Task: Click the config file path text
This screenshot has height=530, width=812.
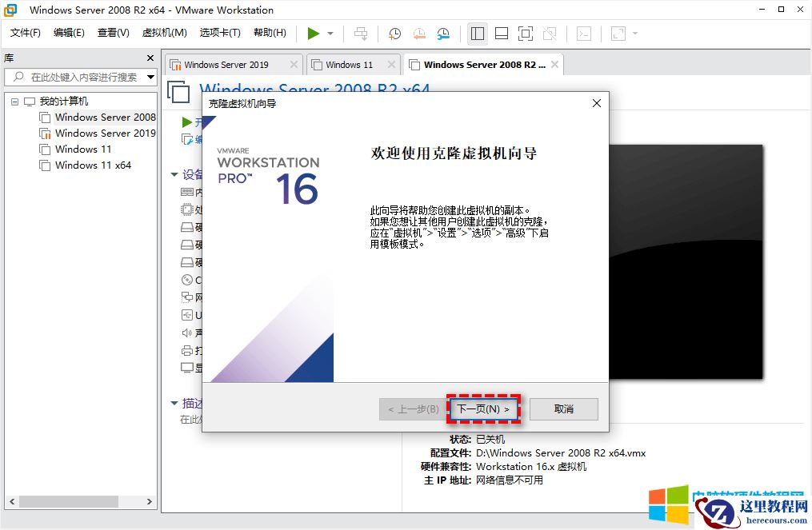Action: (x=561, y=453)
